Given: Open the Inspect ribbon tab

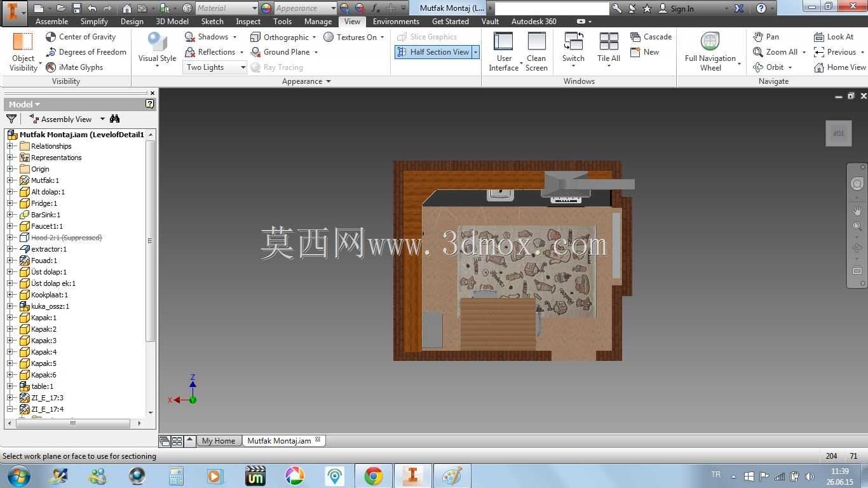Looking at the screenshot, I should [x=248, y=21].
